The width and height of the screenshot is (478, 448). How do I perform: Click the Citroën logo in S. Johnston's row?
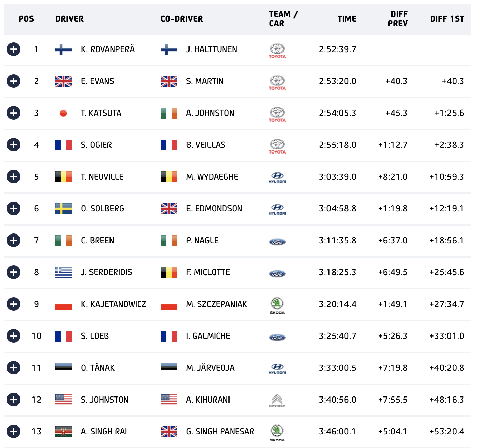click(277, 400)
